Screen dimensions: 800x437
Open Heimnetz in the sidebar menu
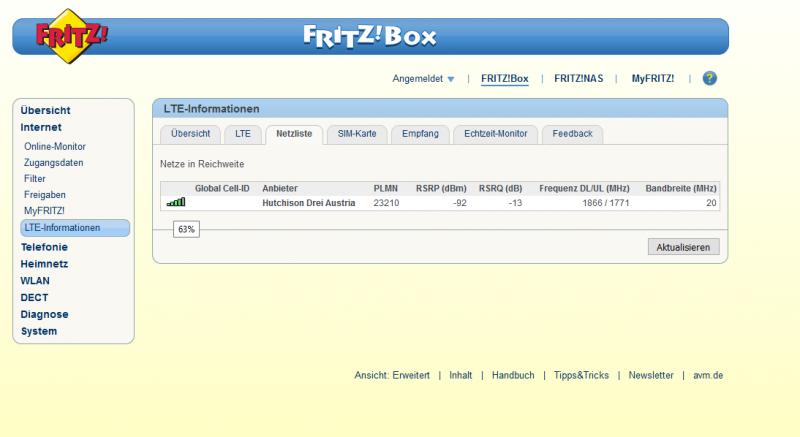44,264
